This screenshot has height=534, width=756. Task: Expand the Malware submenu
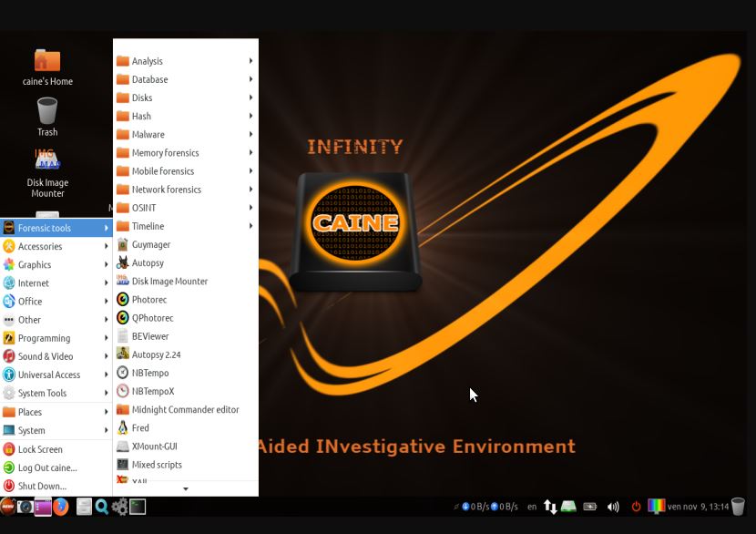pyautogui.click(x=186, y=135)
